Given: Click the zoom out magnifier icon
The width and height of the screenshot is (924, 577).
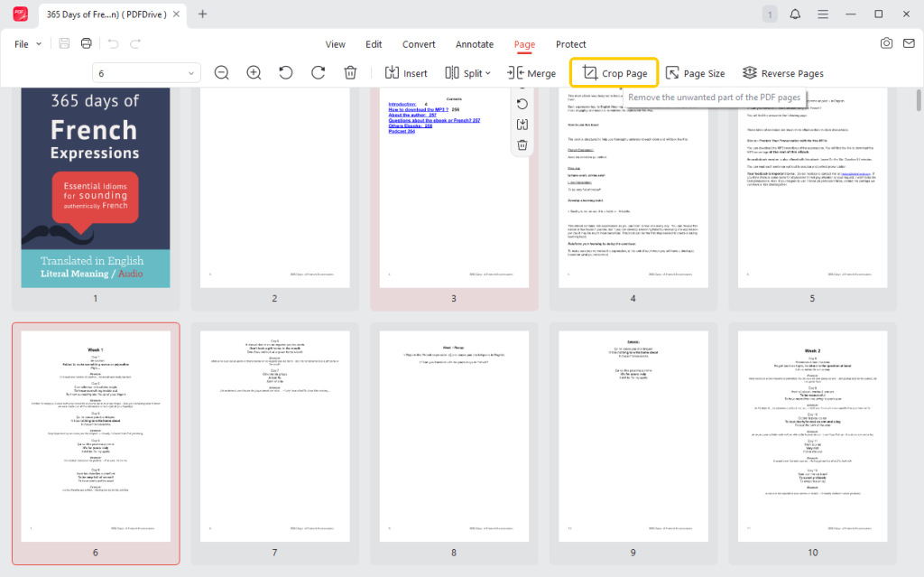Looking at the screenshot, I should (222, 73).
